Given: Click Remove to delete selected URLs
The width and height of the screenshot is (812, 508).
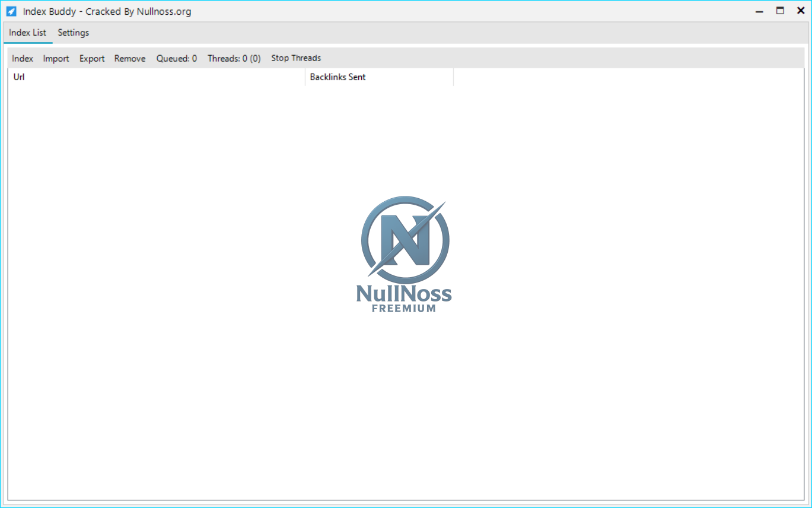Looking at the screenshot, I should [x=129, y=58].
